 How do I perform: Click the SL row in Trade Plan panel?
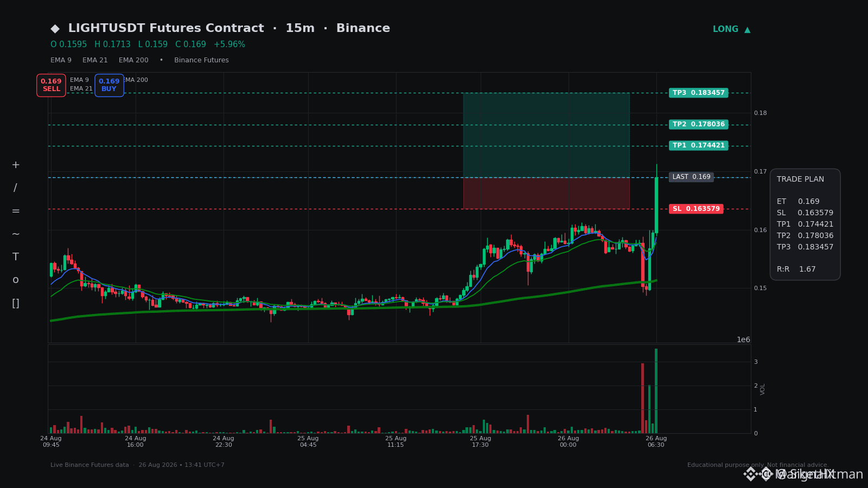pos(805,213)
